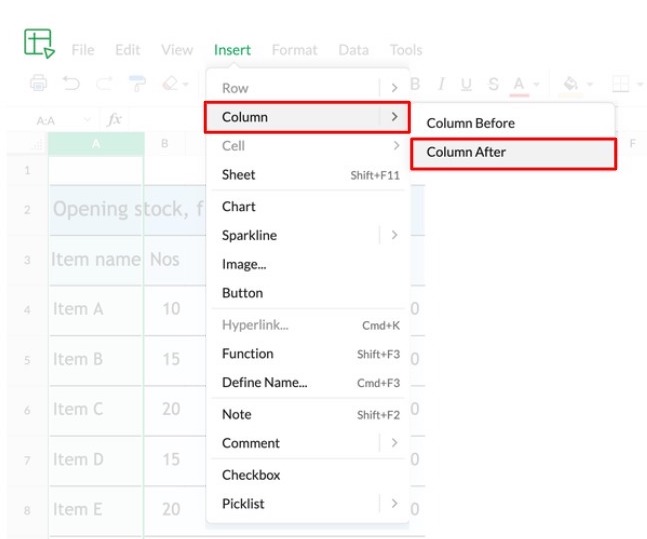Insert a Checkbox from the menu
Image resolution: width=647 pixels, height=539 pixels.
pyautogui.click(x=251, y=475)
